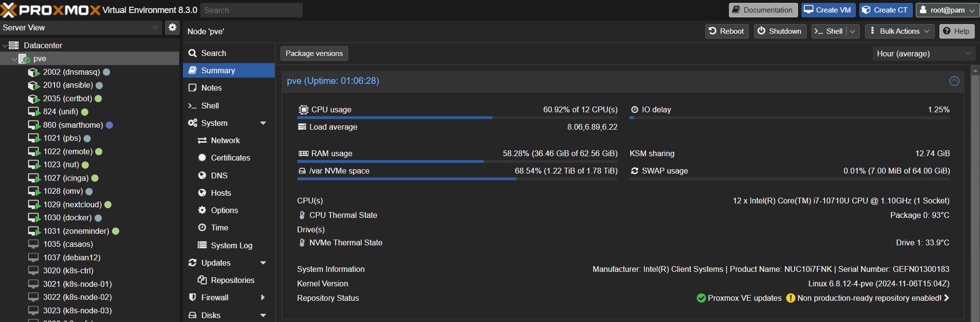Click the Datacenter server icon
The height and width of the screenshot is (322, 980).
coord(14,45)
